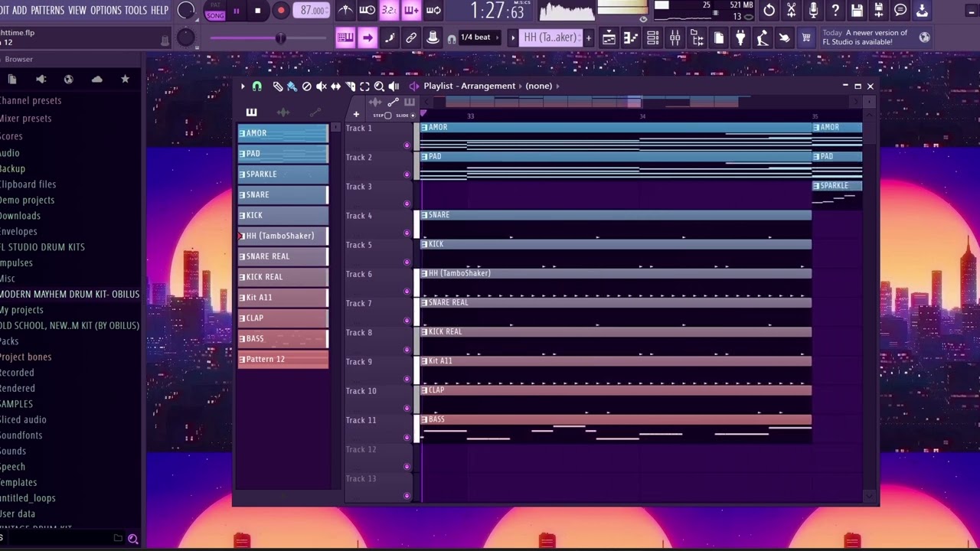The height and width of the screenshot is (551, 980).
Task: Click the microphone one-click recording icon
Action: click(x=813, y=10)
